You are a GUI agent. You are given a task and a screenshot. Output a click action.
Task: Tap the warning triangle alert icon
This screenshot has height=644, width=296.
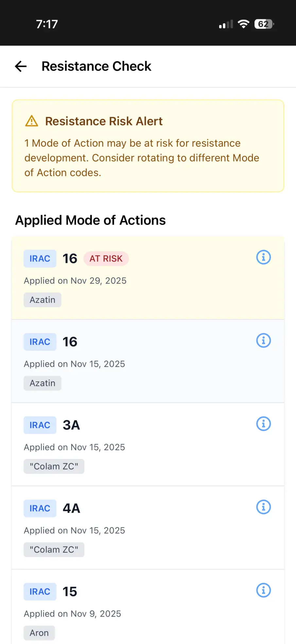pyautogui.click(x=32, y=121)
